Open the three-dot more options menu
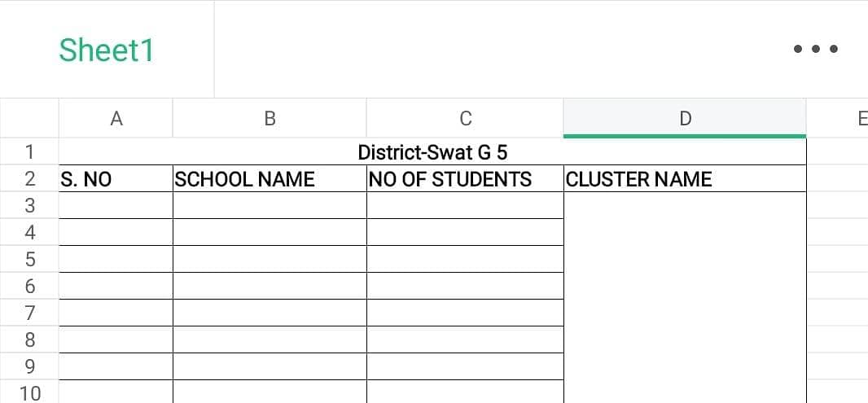Image resolution: width=868 pixels, height=403 pixels. [815, 50]
